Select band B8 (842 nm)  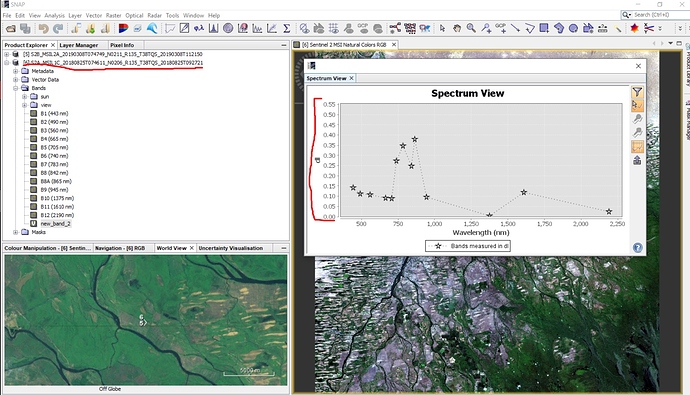pyautogui.click(x=54, y=173)
